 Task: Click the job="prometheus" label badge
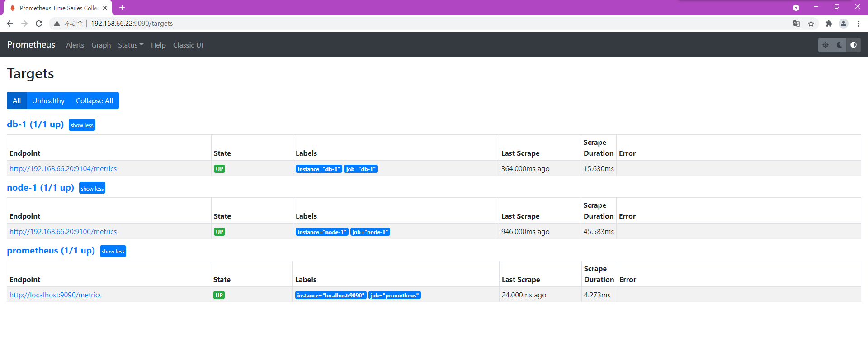point(395,295)
